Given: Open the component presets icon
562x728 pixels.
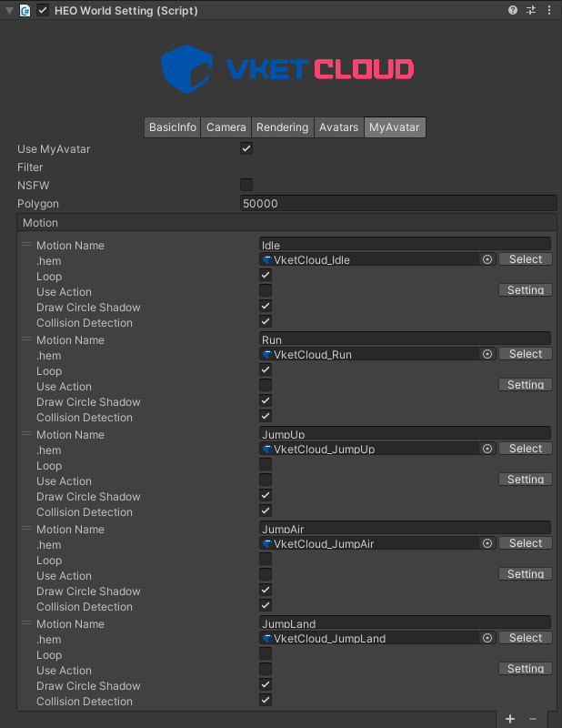Looking at the screenshot, I should point(530,10).
